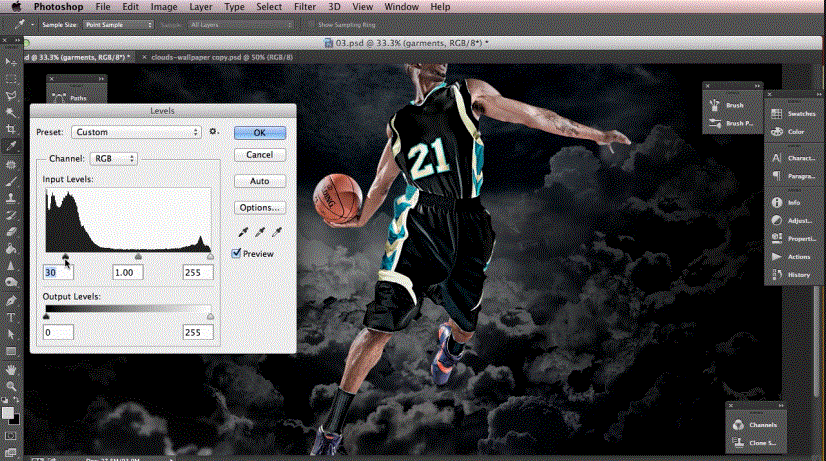Viewport: 826px width, 461px height.
Task: Open the Paragraph panel
Action: (x=793, y=176)
